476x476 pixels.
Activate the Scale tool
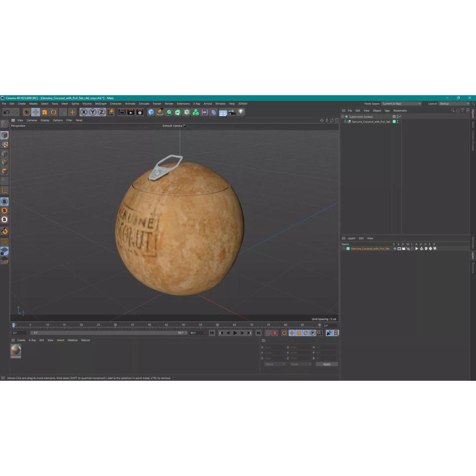[45, 112]
